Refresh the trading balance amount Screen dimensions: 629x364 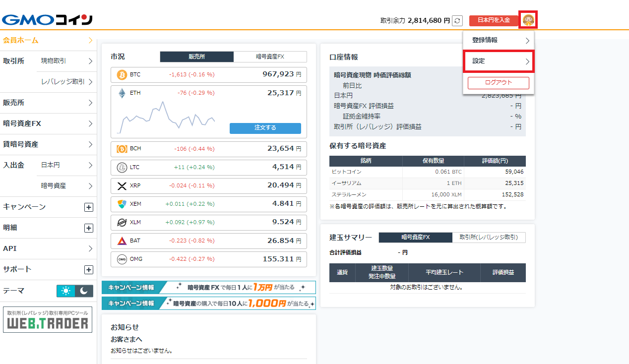coord(457,21)
